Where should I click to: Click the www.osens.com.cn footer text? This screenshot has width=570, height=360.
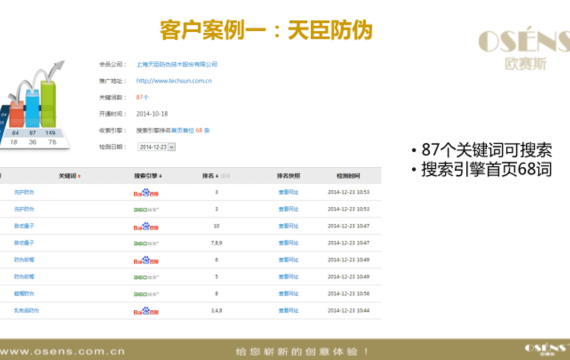pos(63,352)
